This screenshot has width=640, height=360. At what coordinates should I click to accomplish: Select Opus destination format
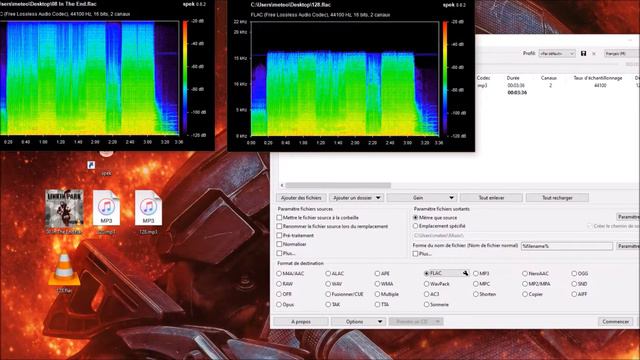click(x=279, y=304)
